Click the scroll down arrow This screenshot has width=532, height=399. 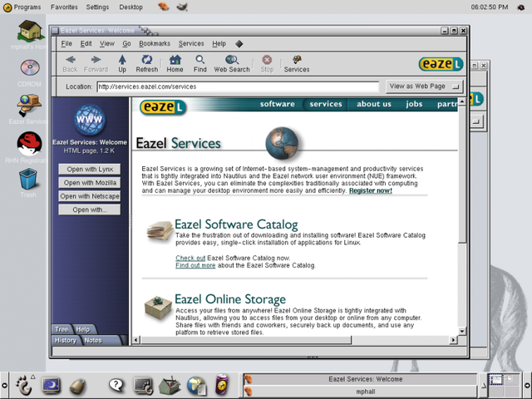[x=462, y=331]
